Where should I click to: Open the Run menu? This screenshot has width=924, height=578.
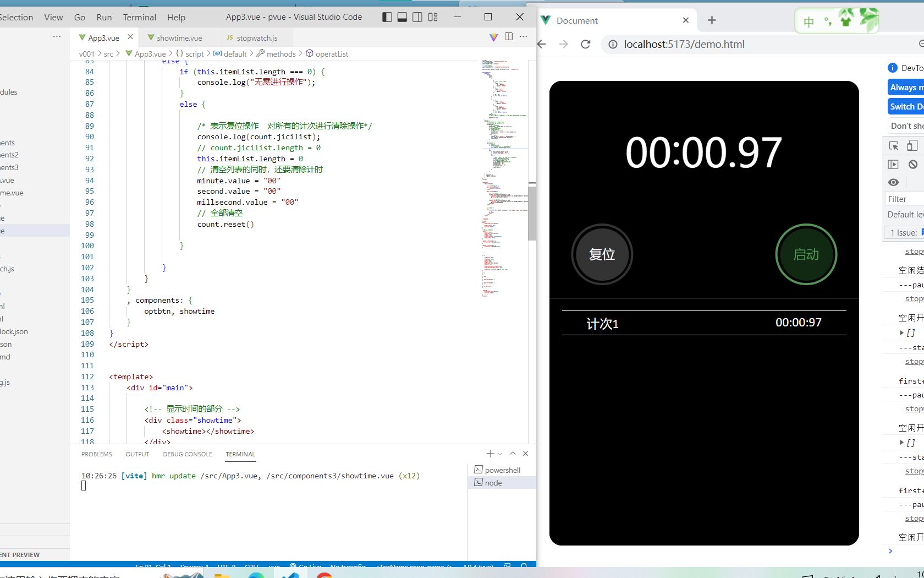pyautogui.click(x=104, y=17)
